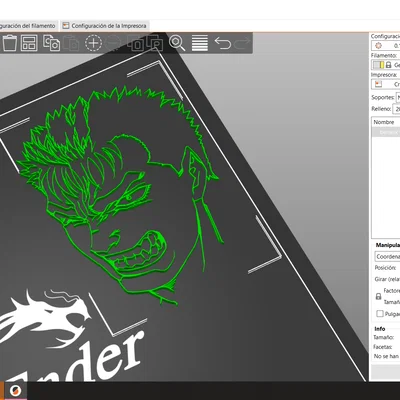Enable the Pulgadas checkbox

380,314
